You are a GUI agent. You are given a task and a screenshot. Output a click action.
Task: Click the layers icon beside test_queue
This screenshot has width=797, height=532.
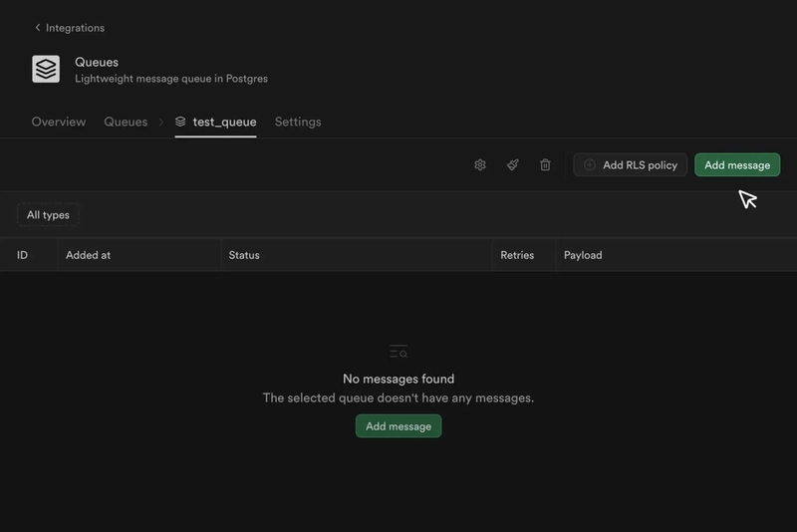click(x=180, y=122)
